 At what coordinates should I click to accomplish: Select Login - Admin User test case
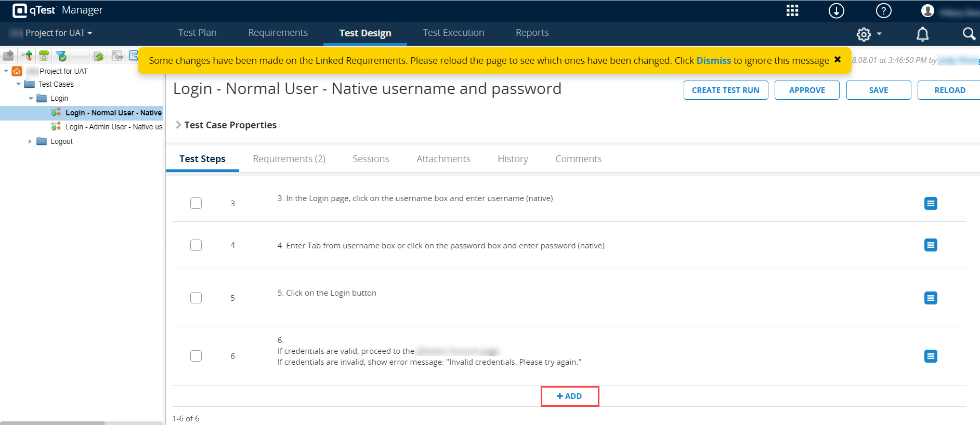(113, 127)
